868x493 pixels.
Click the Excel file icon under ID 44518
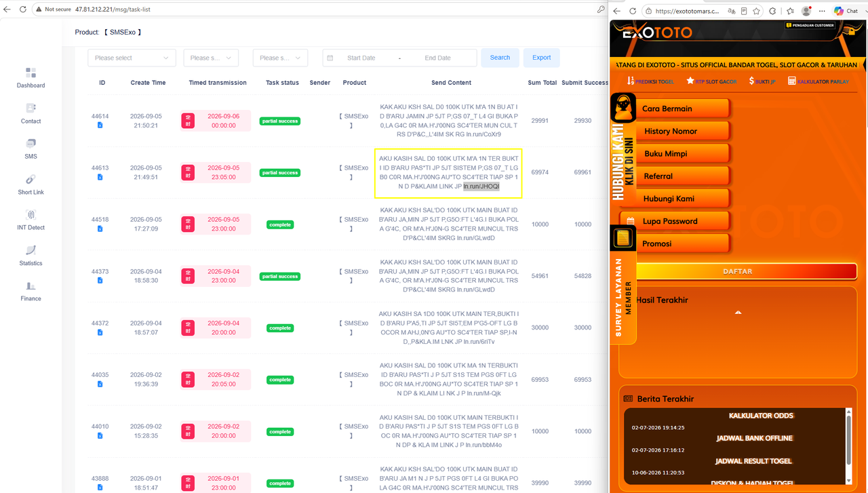click(x=100, y=229)
